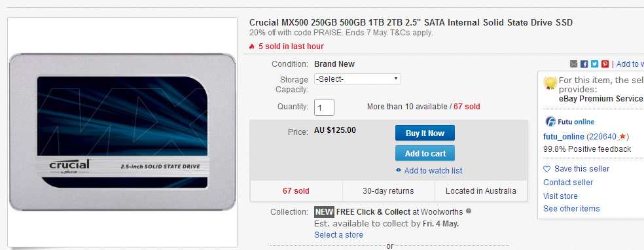Visit the seller's store link
Image resolution: width=644 pixels, height=250 pixels.
click(x=560, y=196)
